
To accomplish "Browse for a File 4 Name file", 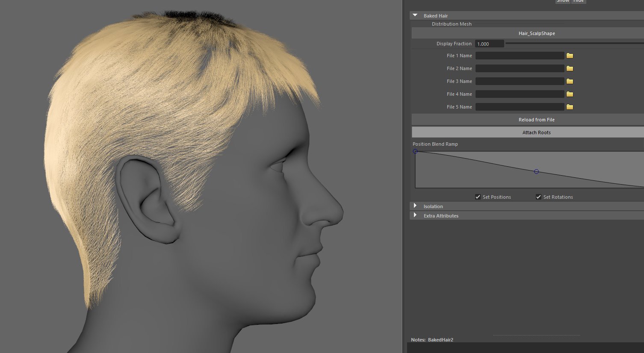I will (x=570, y=94).
